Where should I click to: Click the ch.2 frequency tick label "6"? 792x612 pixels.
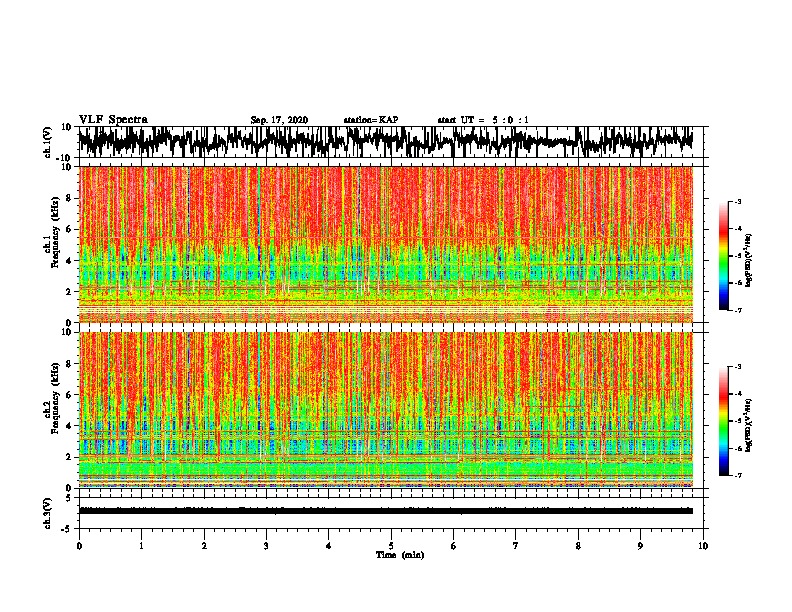coord(69,395)
